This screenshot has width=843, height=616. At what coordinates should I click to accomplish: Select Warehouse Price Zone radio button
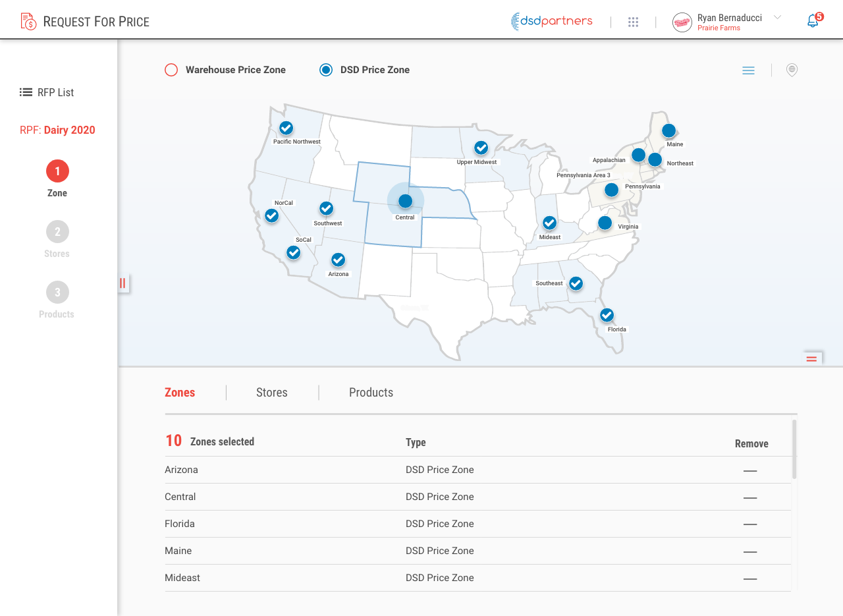point(171,70)
